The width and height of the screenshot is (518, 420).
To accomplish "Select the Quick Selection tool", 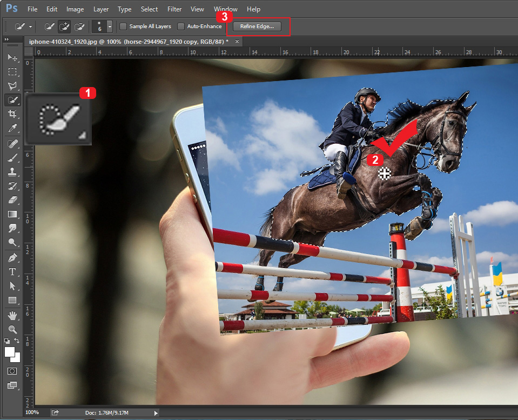I will [12, 100].
